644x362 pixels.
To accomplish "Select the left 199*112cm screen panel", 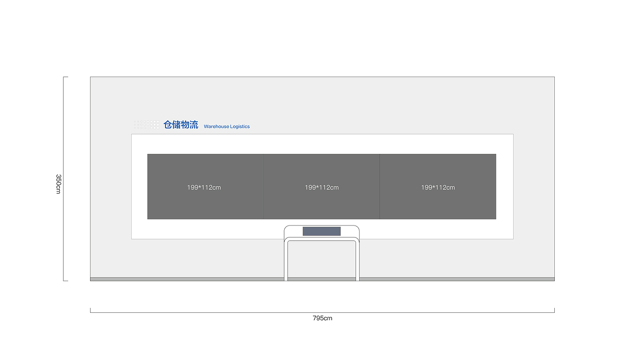I will pos(206,187).
